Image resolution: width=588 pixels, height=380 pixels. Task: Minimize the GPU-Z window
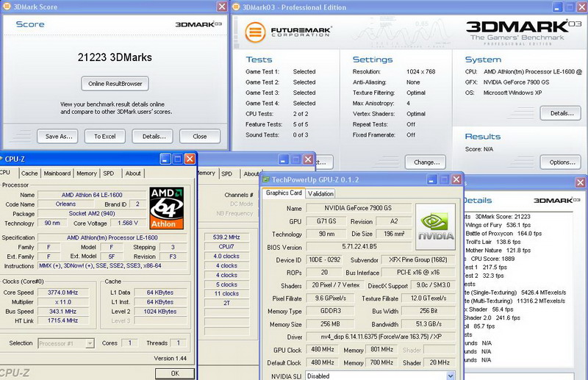431,179
